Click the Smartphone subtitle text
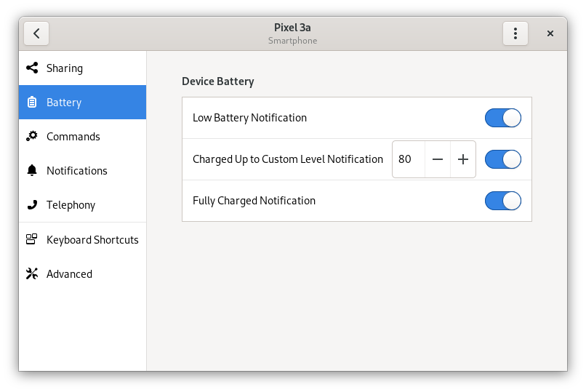Image resolution: width=586 pixels, height=392 pixels. pyautogui.click(x=292, y=41)
